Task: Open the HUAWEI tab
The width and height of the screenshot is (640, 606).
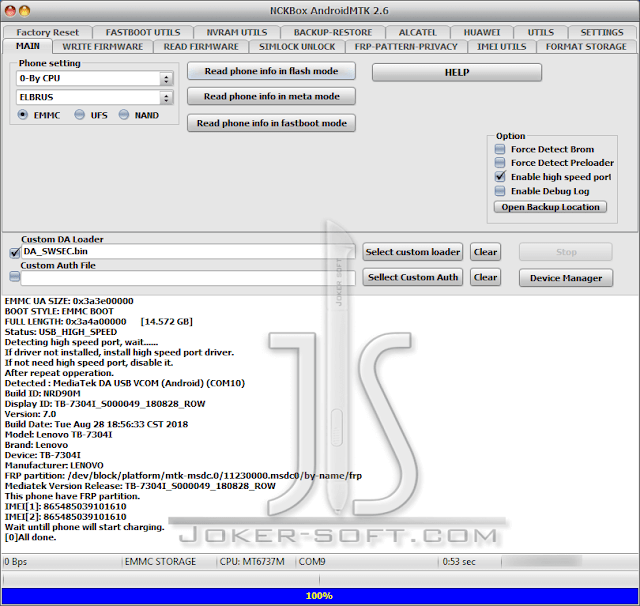Action: (482, 32)
